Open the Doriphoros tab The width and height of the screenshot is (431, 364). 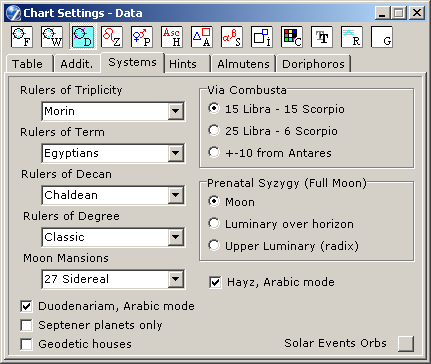(313, 64)
